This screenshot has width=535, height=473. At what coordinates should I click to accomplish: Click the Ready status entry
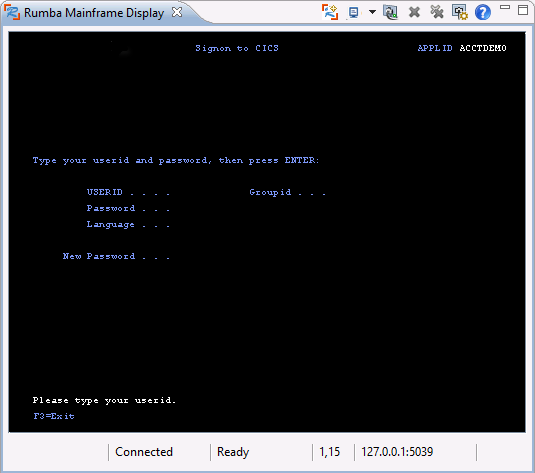pyautogui.click(x=233, y=452)
